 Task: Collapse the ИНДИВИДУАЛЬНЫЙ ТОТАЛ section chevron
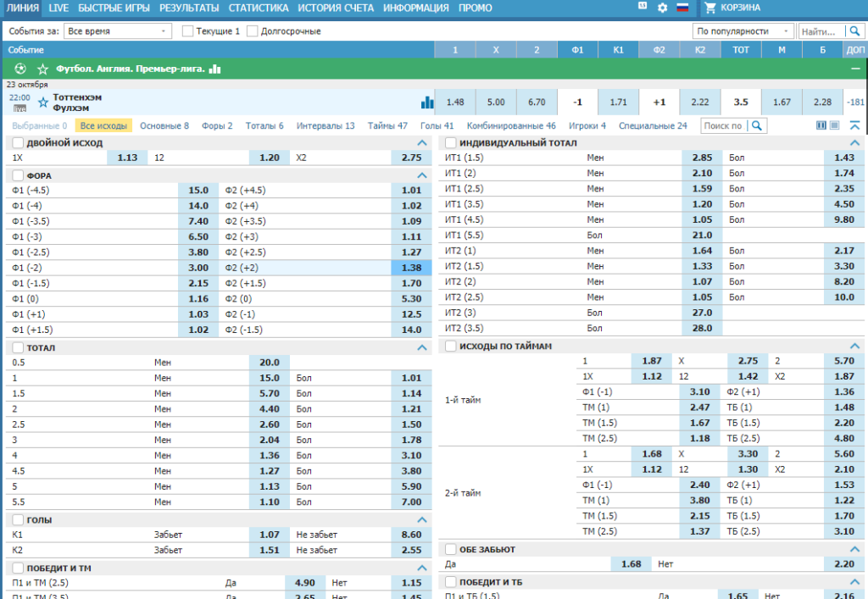pos(854,142)
